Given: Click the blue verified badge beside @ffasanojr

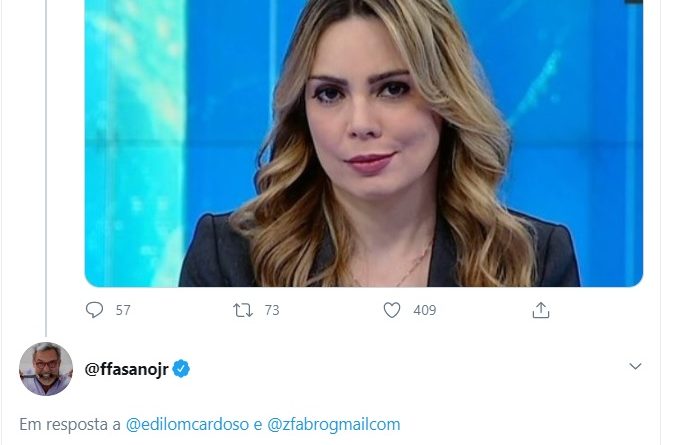Looking at the screenshot, I should (181, 369).
